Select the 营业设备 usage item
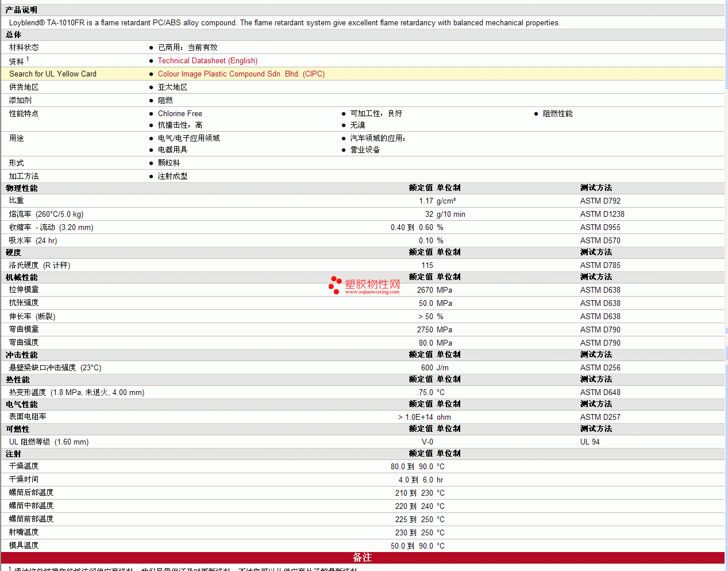This screenshot has width=728, height=571. [x=365, y=150]
